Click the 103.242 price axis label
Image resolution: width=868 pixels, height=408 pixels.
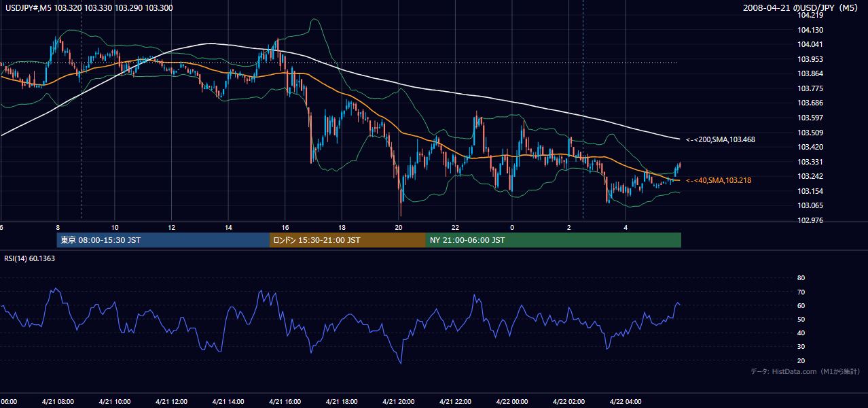pyautogui.click(x=811, y=176)
